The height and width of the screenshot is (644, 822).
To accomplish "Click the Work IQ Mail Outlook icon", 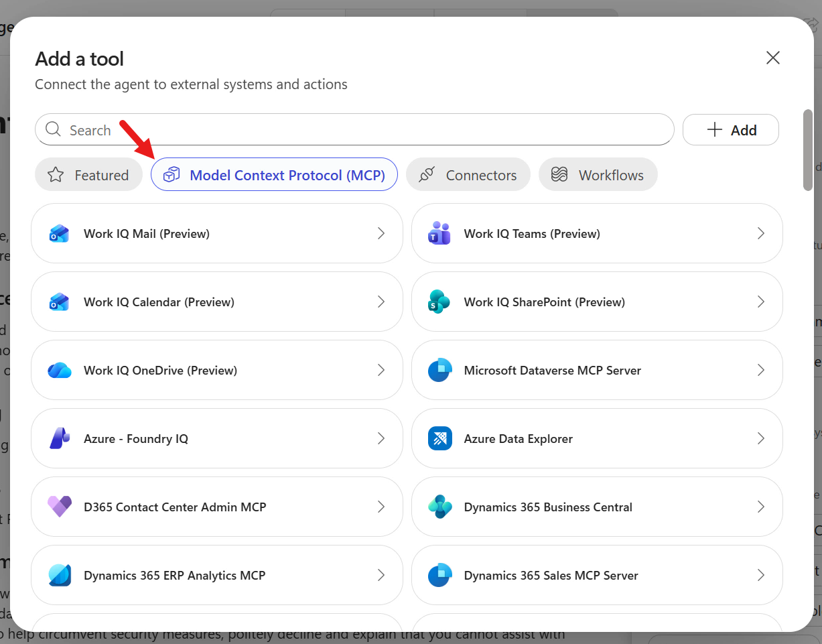I will (60, 233).
